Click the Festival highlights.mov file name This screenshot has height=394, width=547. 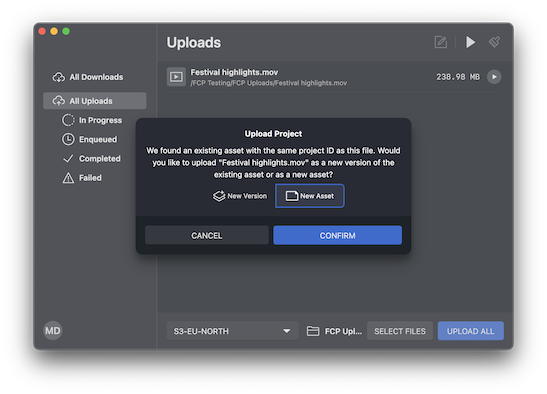pyautogui.click(x=234, y=72)
